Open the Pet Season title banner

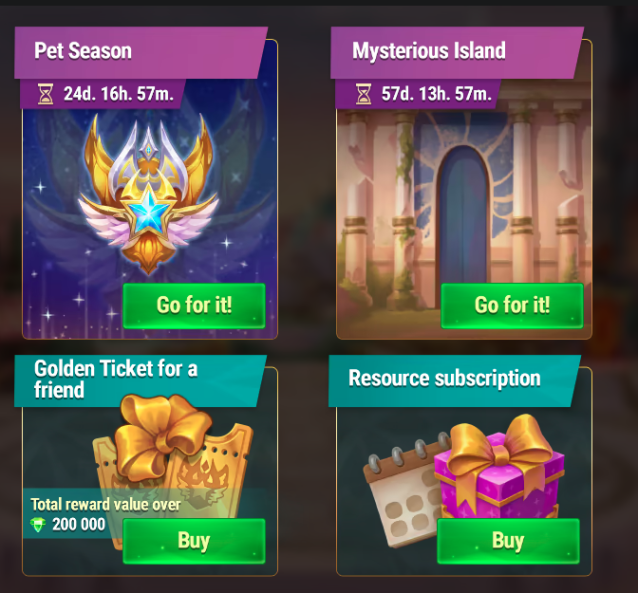pos(140,53)
